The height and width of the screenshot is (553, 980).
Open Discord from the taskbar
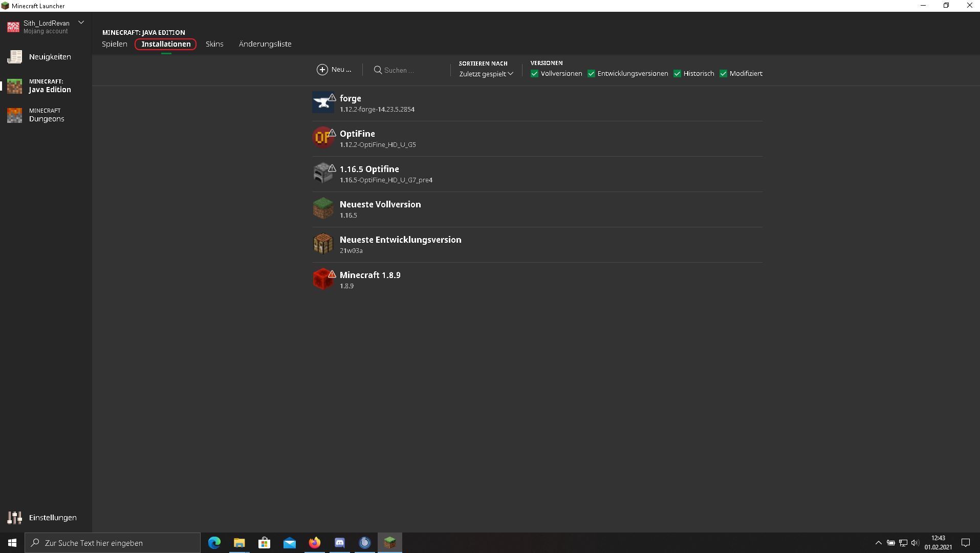340,543
